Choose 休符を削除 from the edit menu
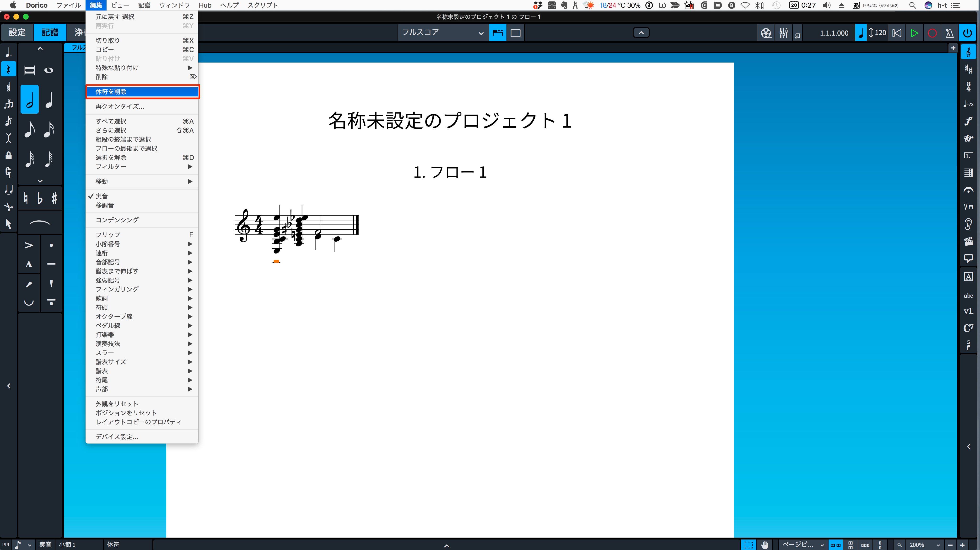Image resolution: width=980 pixels, height=550 pixels. [142, 92]
